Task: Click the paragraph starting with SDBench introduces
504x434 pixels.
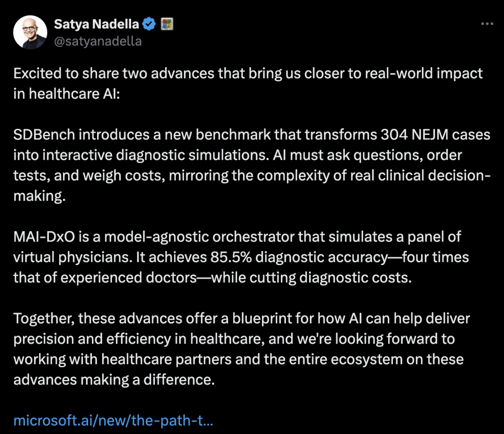Action: tap(252, 165)
